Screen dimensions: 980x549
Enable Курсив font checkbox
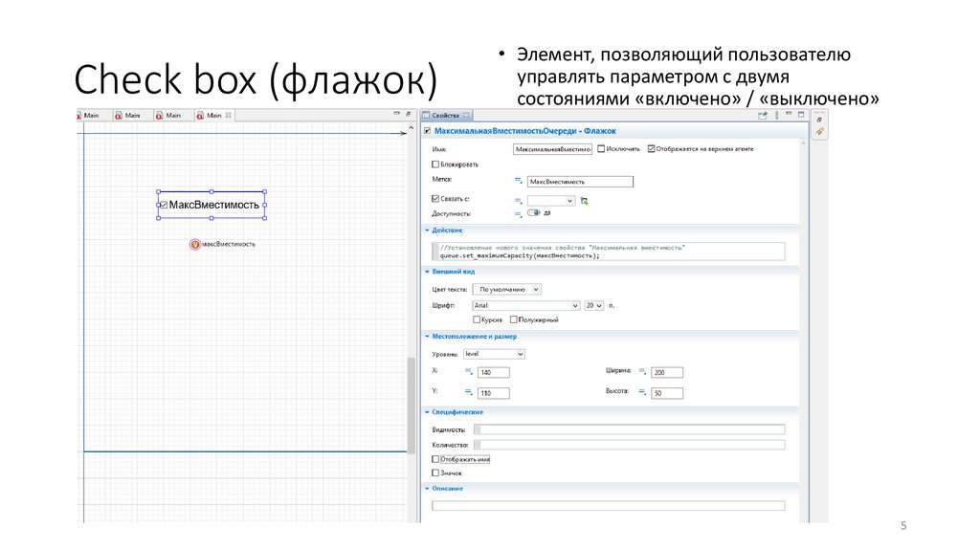pyautogui.click(x=477, y=319)
